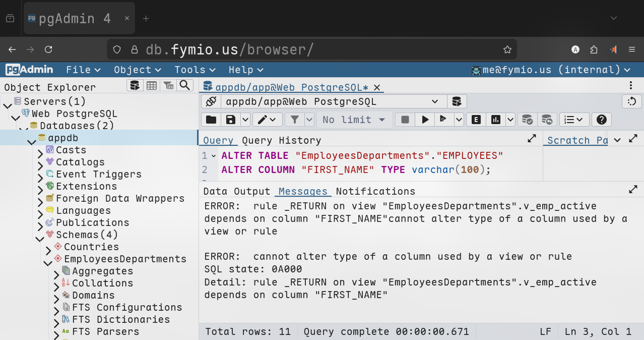Click the Explain Analyze chart icon
The image size is (644, 340).
[496, 120]
